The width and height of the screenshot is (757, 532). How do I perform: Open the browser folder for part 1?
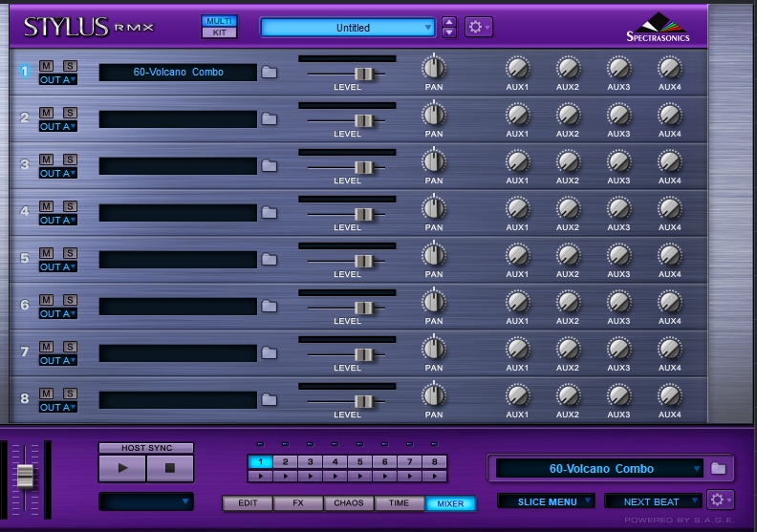pyautogui.click(x=270, y=73)
